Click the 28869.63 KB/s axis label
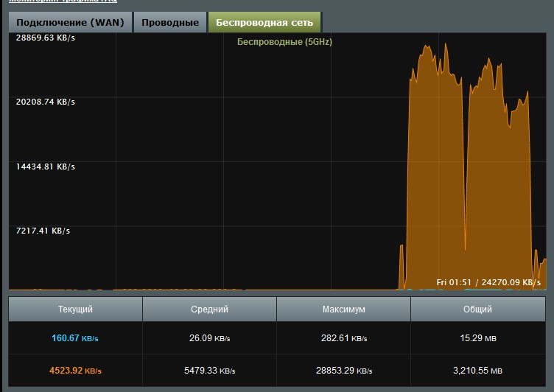 point(46,38)
